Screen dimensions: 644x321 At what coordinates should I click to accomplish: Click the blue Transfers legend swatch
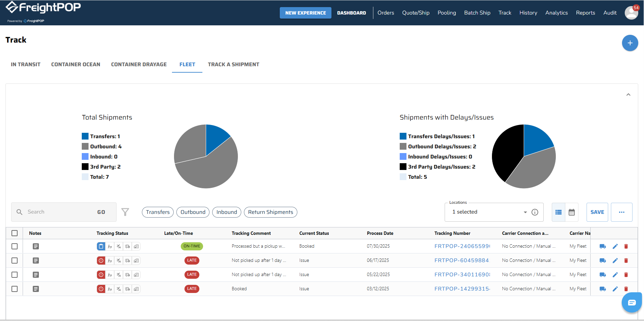coord(85,136)
